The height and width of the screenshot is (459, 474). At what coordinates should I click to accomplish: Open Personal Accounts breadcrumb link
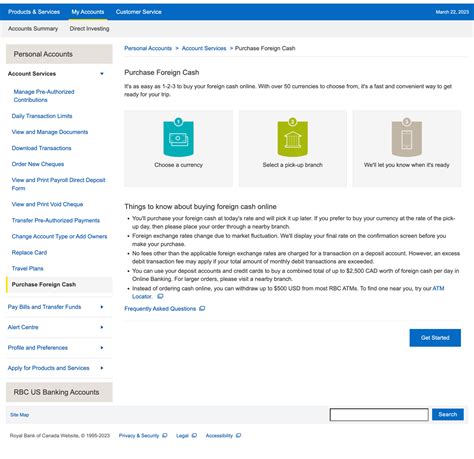(x=148, y=48)
